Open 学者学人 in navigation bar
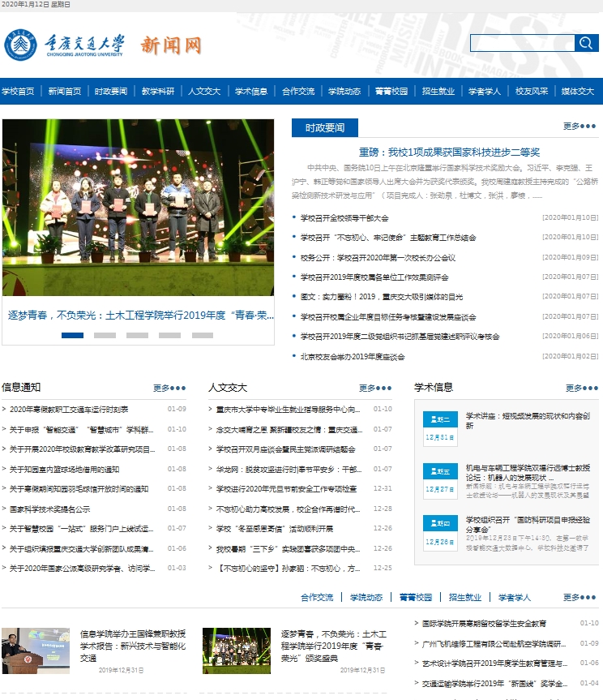 pos(485,91)
